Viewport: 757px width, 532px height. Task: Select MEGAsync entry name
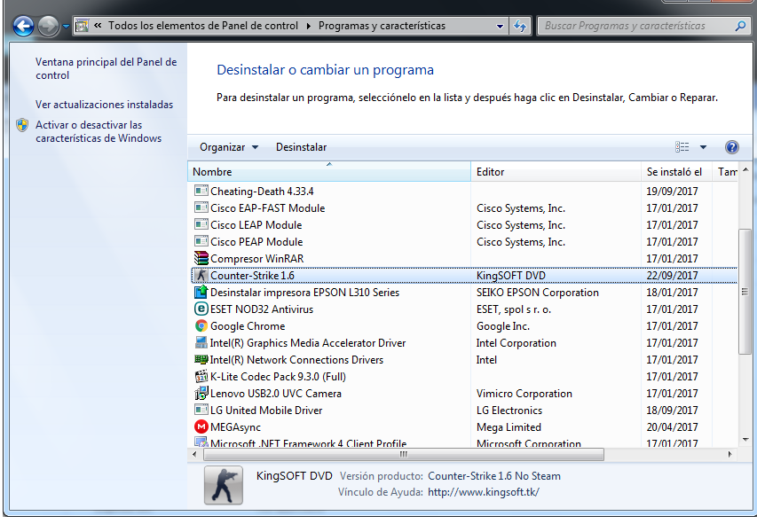coord(235,427)
